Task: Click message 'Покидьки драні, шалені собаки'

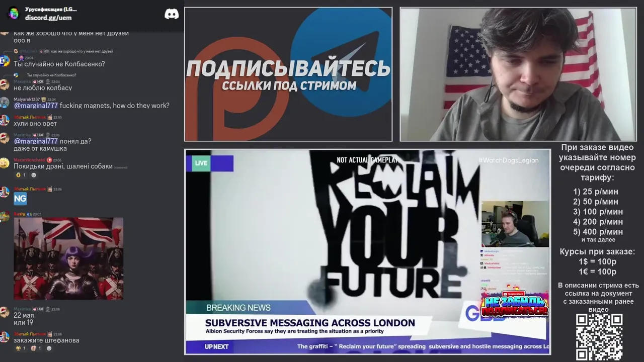Action: coord(63,166)
